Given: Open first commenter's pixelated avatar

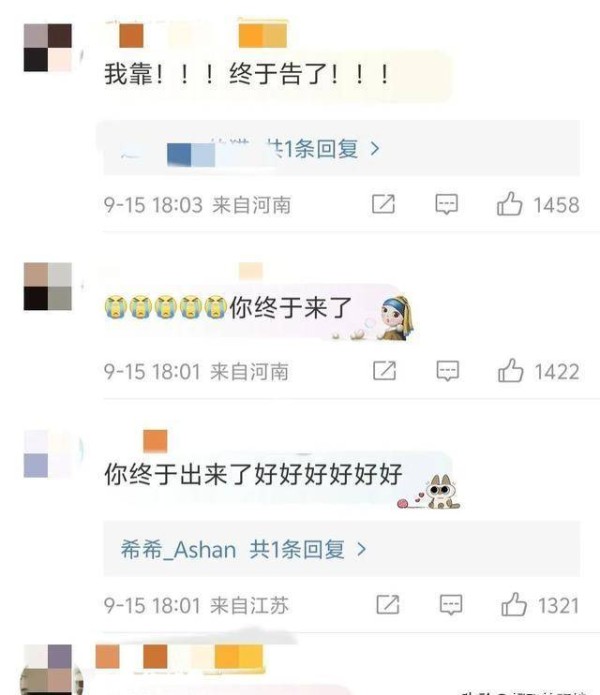Looking at the screenshot, I should click(x=48, y=48).
